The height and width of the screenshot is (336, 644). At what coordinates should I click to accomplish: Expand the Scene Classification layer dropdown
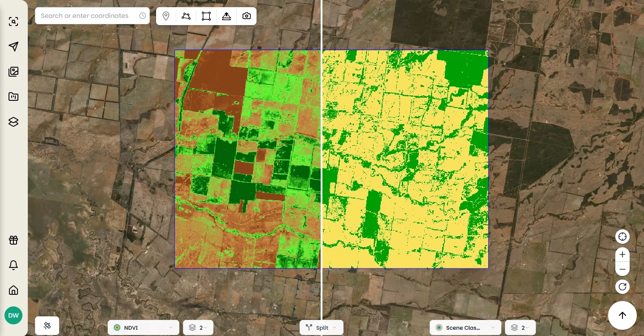(465, 327)
